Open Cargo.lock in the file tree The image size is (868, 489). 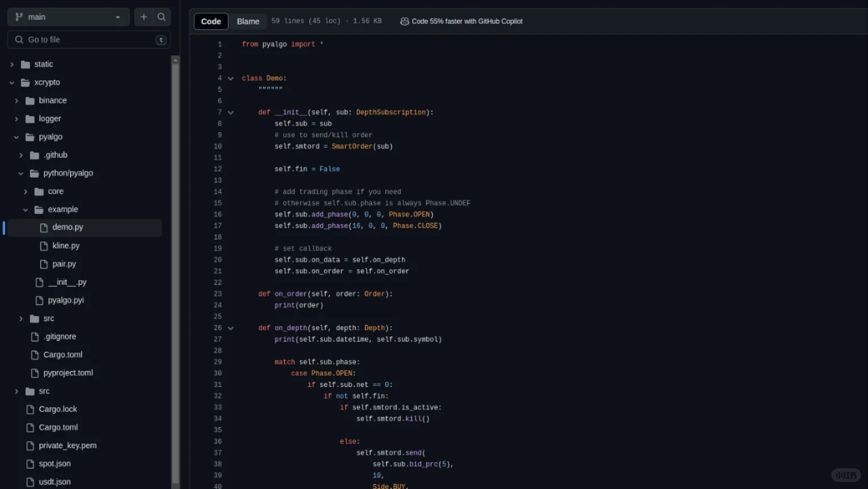click(x=58, y=409)
